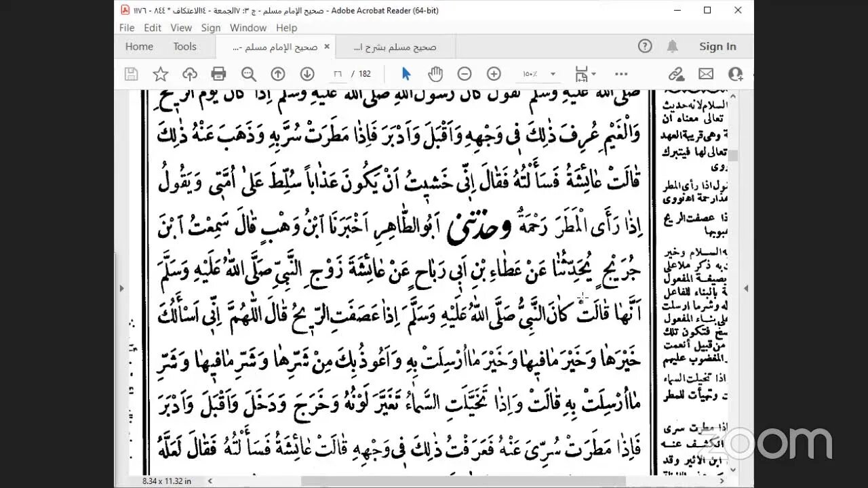Image resolution: width=868 pixels, height=488 pixels.
Task: Click the Save file icon
Action: 132,74
